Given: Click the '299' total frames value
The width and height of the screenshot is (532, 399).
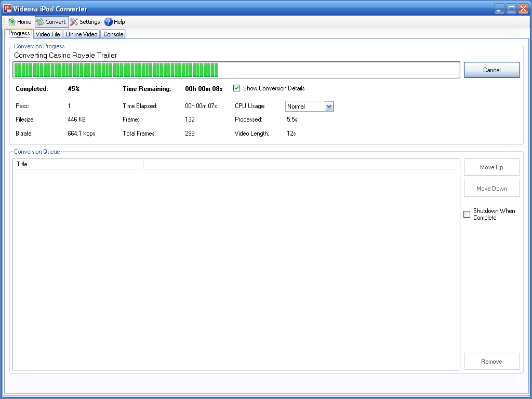Looking at the screenshot, I should point(190,134).
